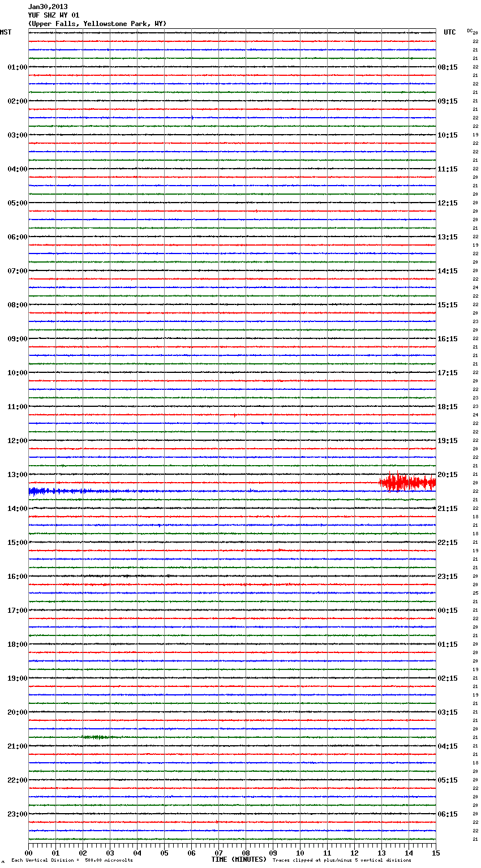Click the MST time zone header
This screenshot has width=481, height=868.
pos(6,32)
